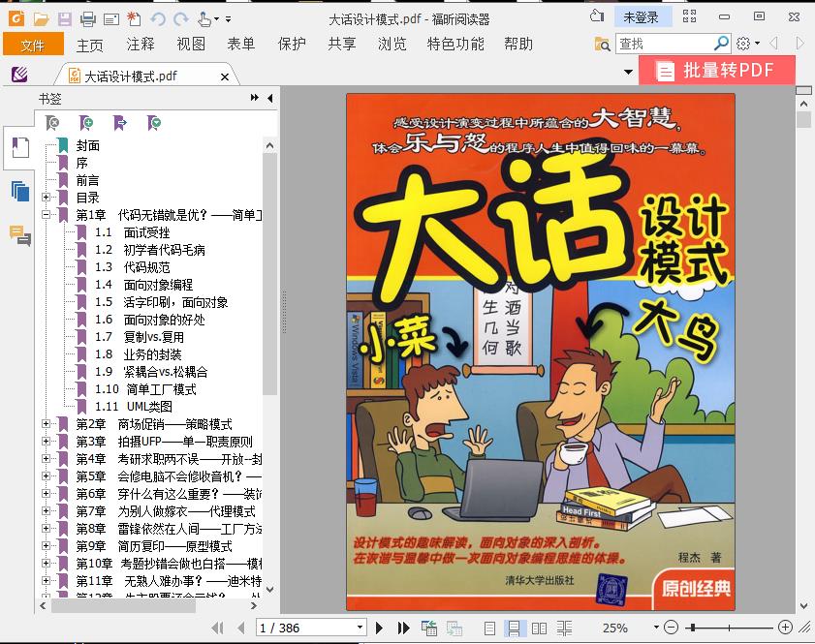Click the Undo arrow icon
The image size is (815, 644).
tap(158, 19)
